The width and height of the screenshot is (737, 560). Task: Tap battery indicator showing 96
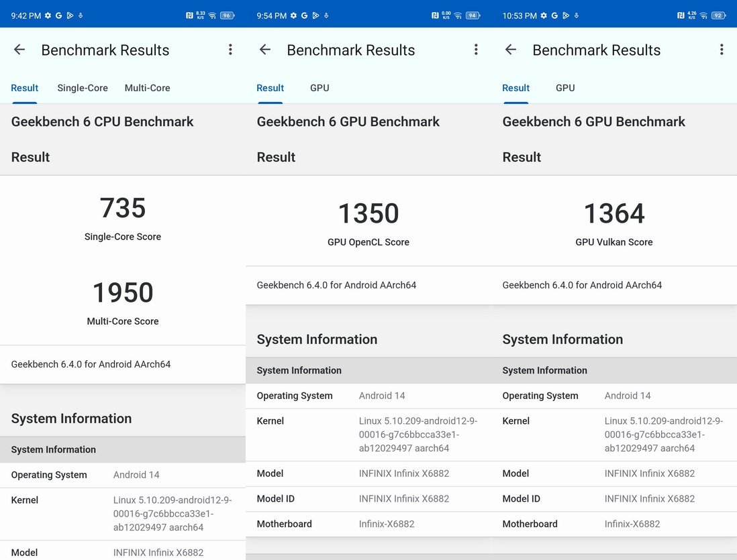point(228,15)
